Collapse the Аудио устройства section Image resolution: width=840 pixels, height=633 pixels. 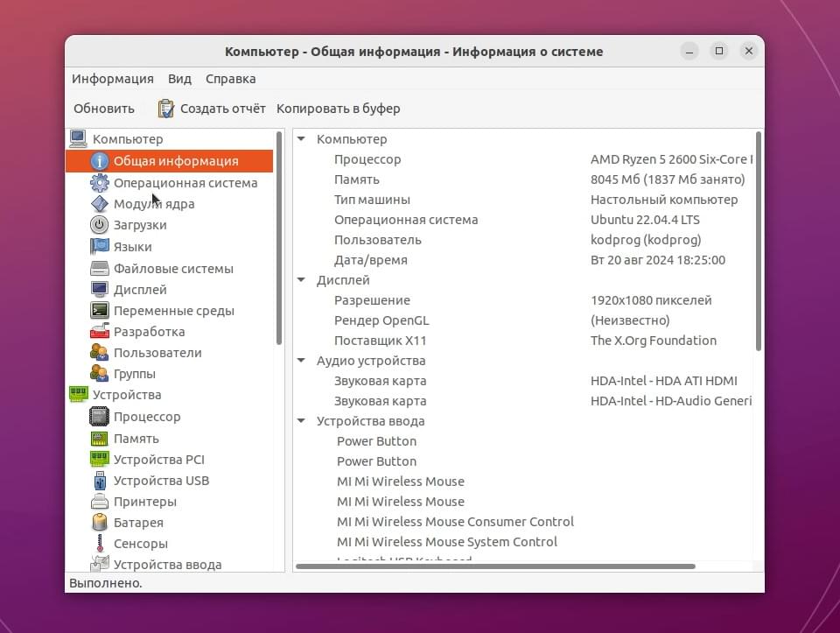coord(302,360)
